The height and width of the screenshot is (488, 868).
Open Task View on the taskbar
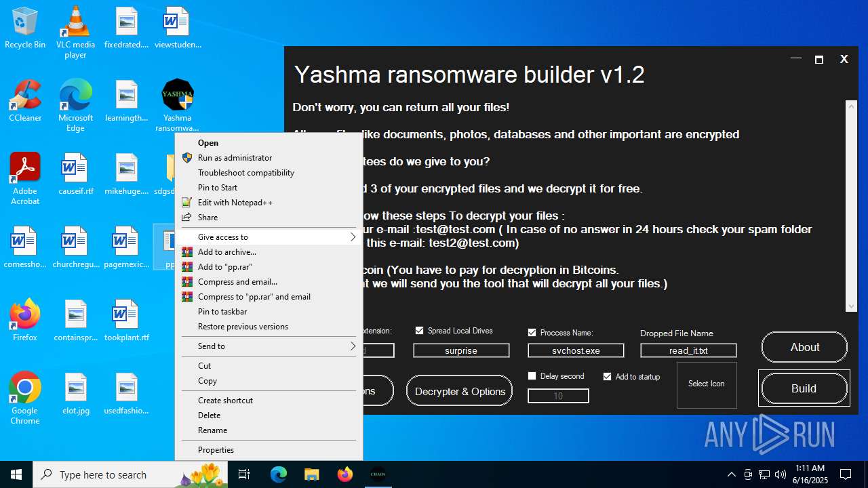[x=244, y=474]
